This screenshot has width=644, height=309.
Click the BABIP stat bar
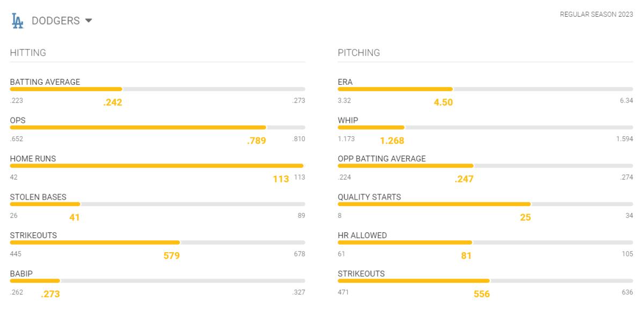(x=157, y=281)
